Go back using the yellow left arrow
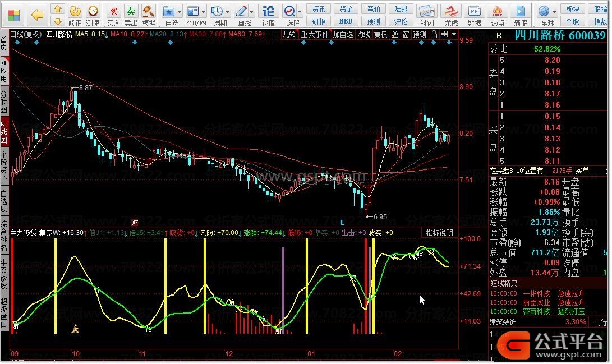Screen dimensions: 612x364 pos(37,15)
